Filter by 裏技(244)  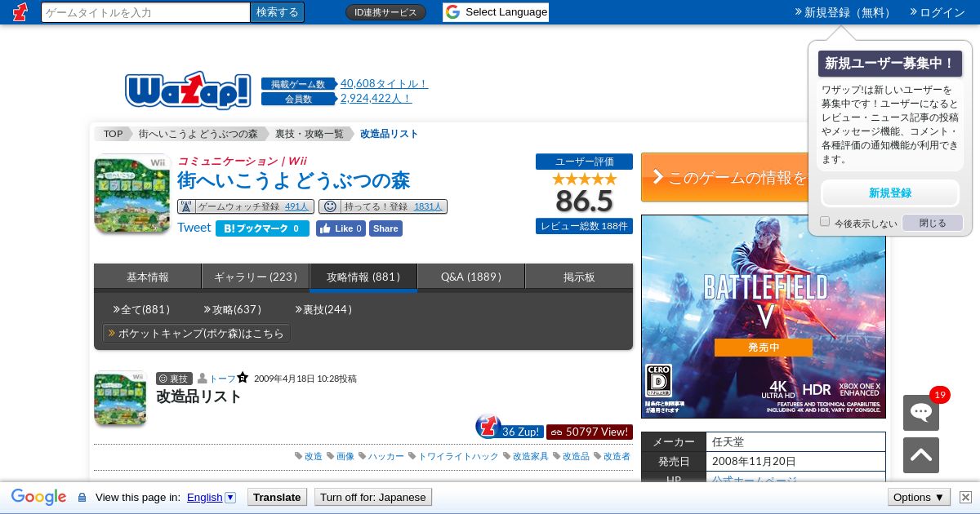pos(323,309)
